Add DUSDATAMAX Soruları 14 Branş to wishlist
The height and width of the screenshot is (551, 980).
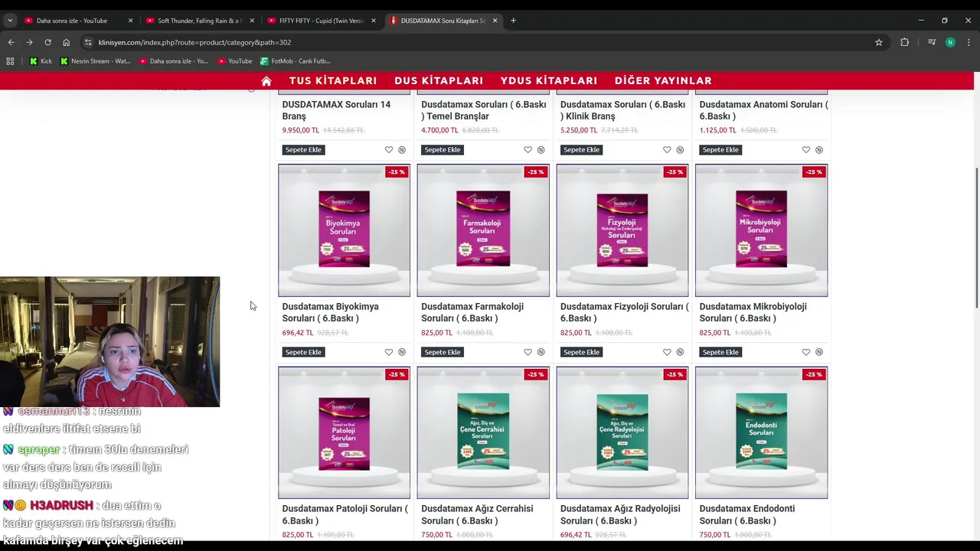point(389,150)
